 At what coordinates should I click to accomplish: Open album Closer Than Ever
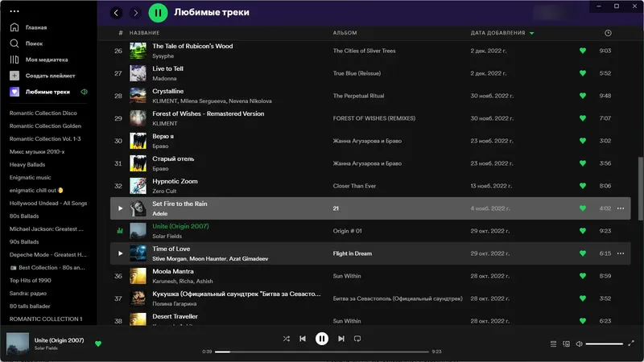tap(354, 186)
